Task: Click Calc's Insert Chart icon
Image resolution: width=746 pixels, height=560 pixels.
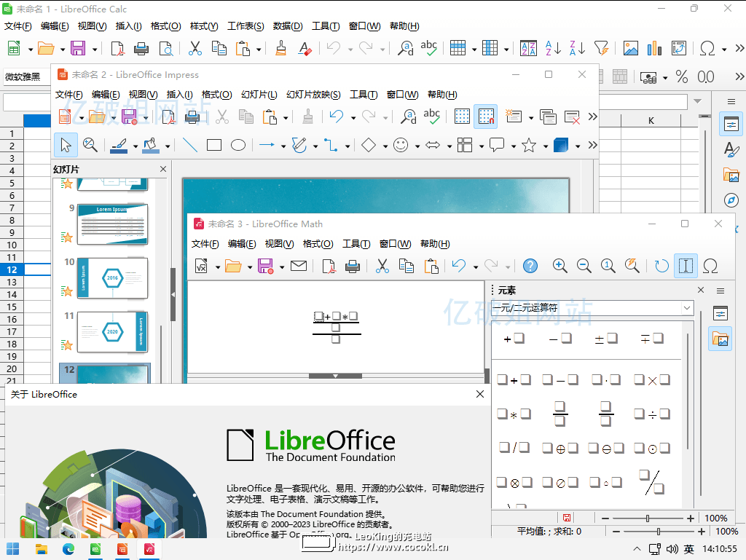Action: pyautogui.click(x=654, y=49)
